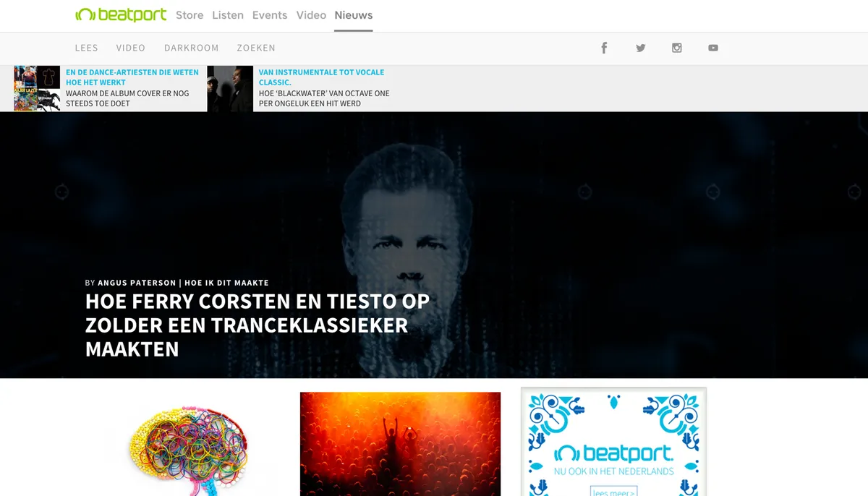Navigate to the Events section
Image resolution: width=868 pixels, height=496 pixels.
coord(269,15)
